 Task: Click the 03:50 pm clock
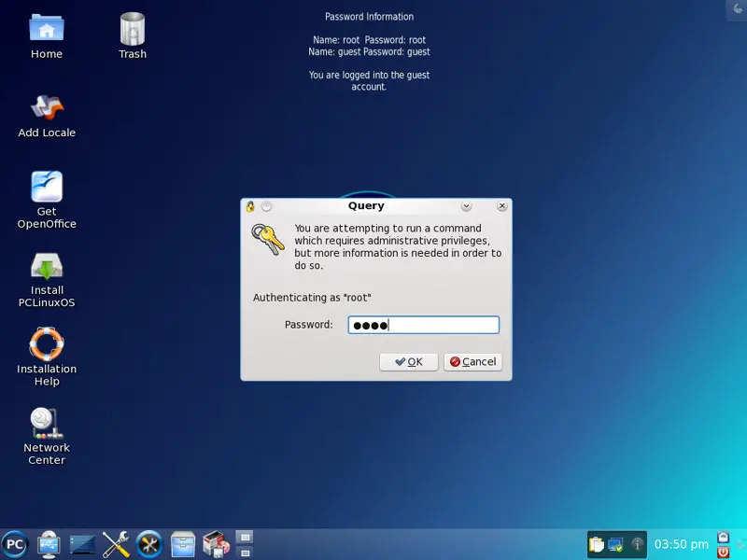click(x=682, y=544)
